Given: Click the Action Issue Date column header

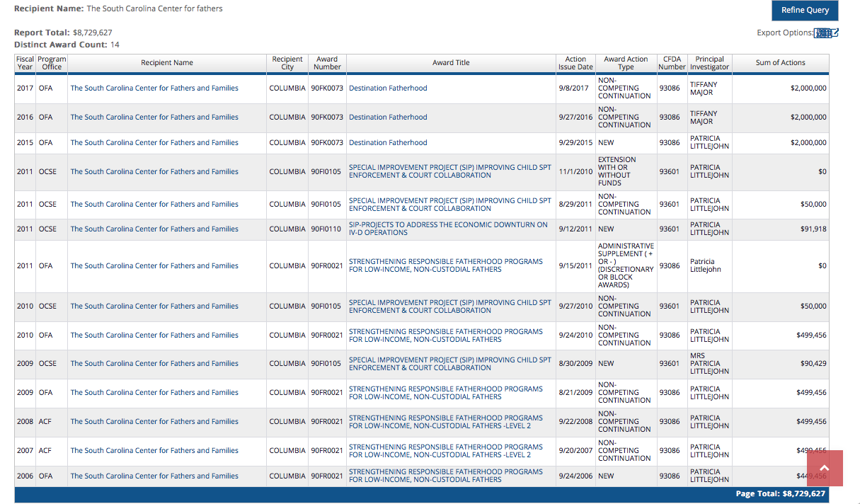Looking at the screenshot, I should point(575,63).
